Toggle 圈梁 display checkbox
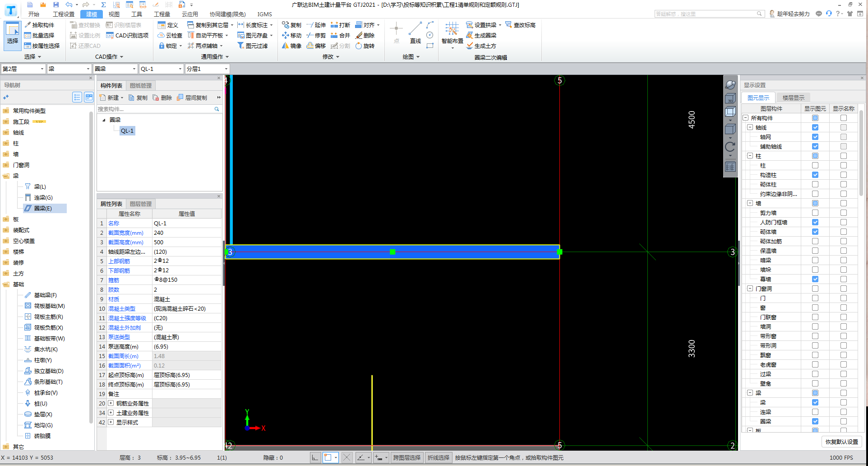The height and width of the screenshot is (466, 868). (x=815, y=421)
